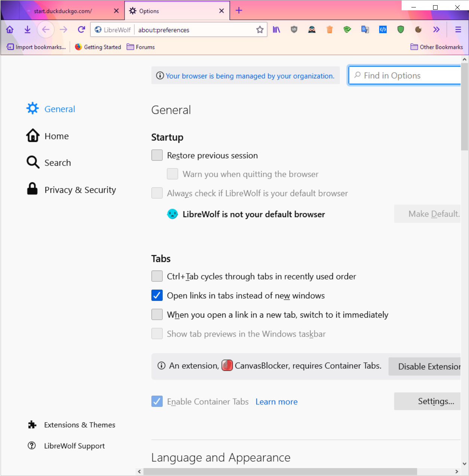The width and height of the screenshot is (469, 476).
Task: Toggle Warn you when quitting the browser
Action: pos(172,174)
